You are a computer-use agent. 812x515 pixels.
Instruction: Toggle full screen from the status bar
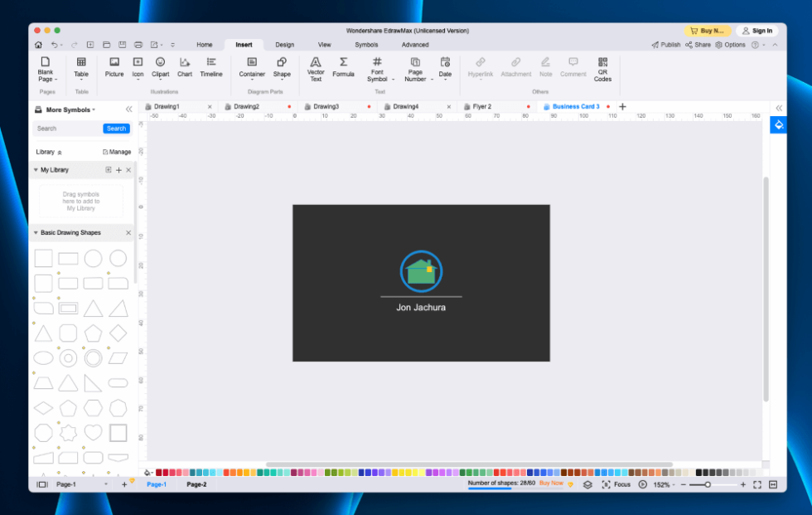[x=756, y=484]
